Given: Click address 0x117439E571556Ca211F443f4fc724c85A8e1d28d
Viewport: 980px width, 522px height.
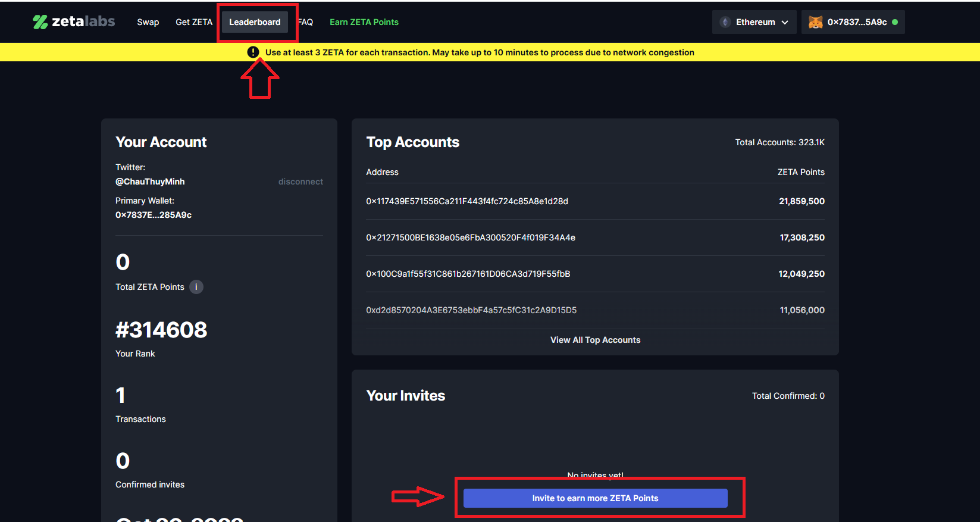Looking at the screenshot, I should coord(467,201).
